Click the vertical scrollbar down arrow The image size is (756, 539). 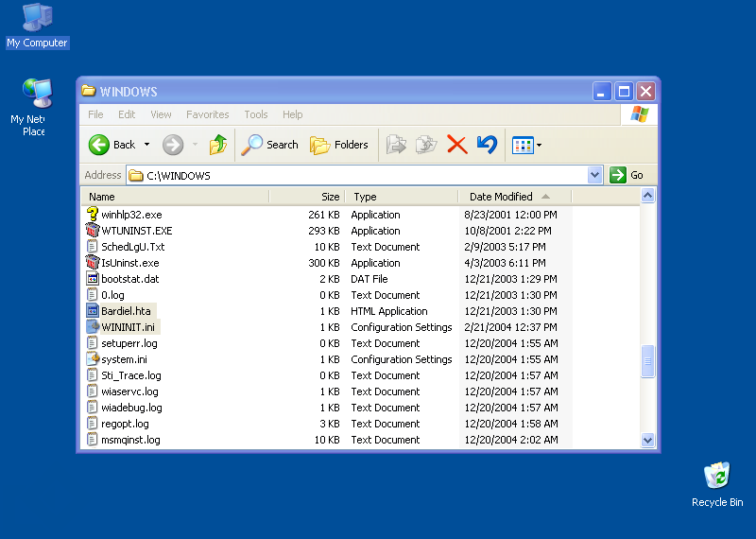pos(647,440)
